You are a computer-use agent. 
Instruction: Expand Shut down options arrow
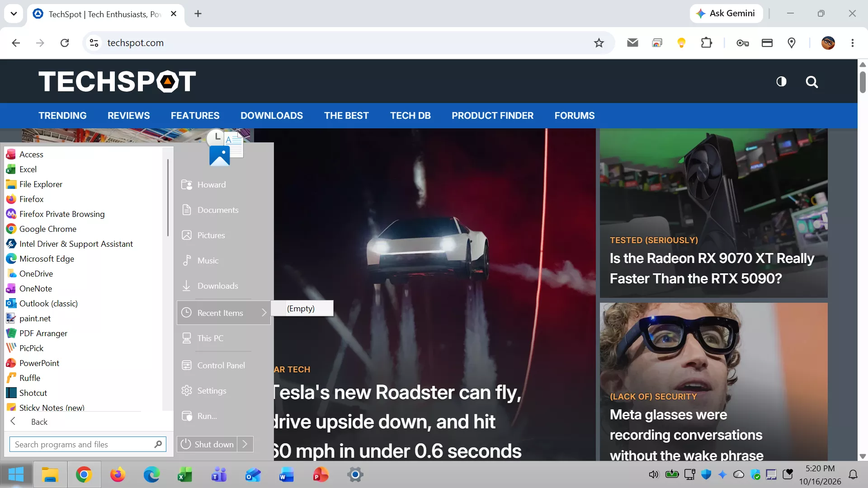click(x=245, y=444)
